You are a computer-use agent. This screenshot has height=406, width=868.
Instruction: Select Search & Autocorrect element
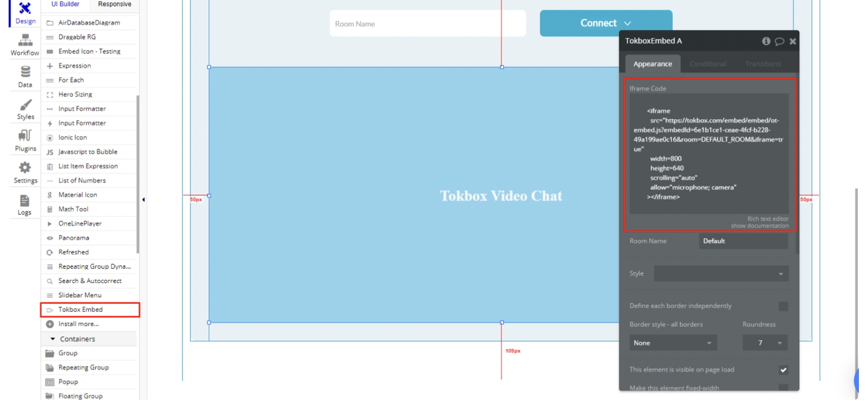[x=89, y=281]
